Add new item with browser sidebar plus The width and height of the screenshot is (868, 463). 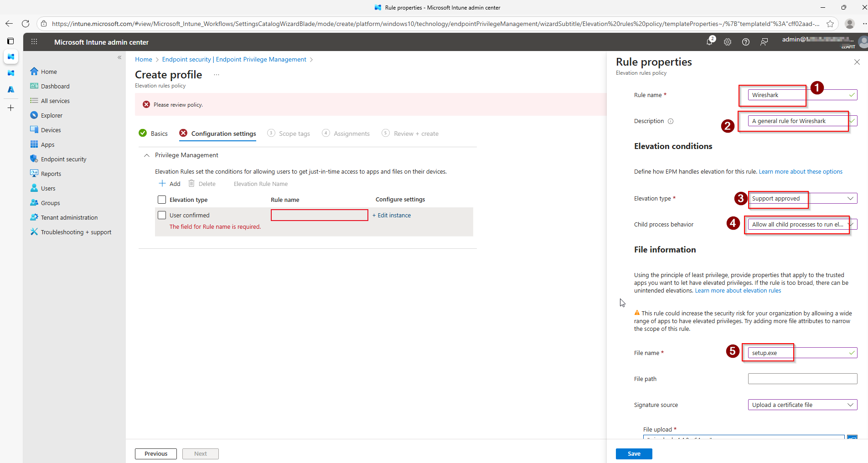click(x=10, y=108)
